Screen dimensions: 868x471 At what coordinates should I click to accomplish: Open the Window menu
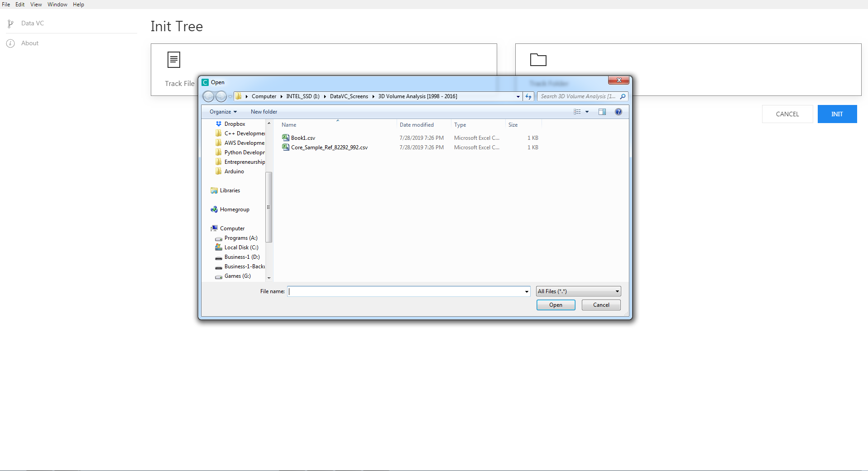tap(58, 5)
